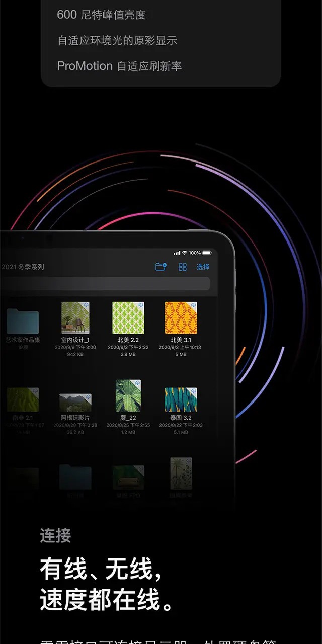Viewport: 322px width, 644px height.
Task: Click the 2020/8/22 下午 2:03 date
Action: tap(181, 425)
